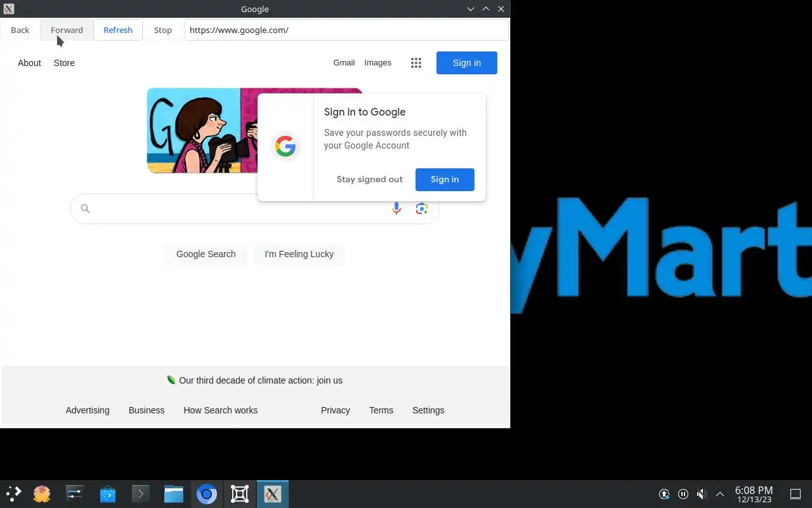The image size is (812, 508).
Task: Maximize the Google window
Action: [486, 9]
